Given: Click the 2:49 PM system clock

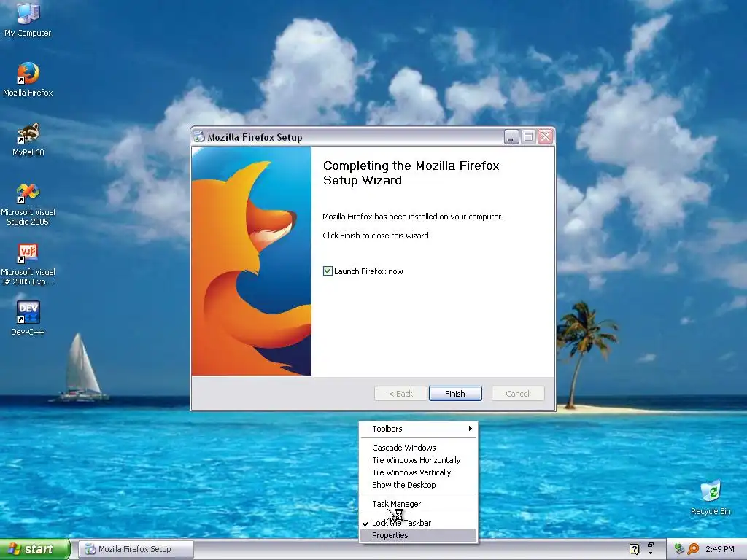Looking at the screenshot, I should 719,549.
